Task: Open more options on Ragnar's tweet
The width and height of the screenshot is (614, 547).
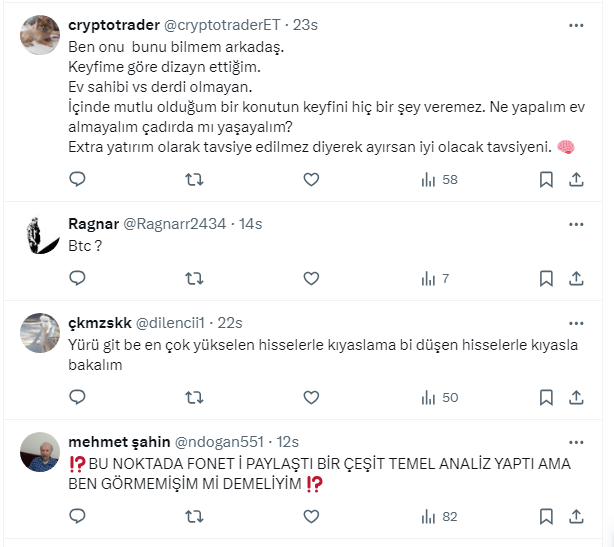Action: coord(577,223)
